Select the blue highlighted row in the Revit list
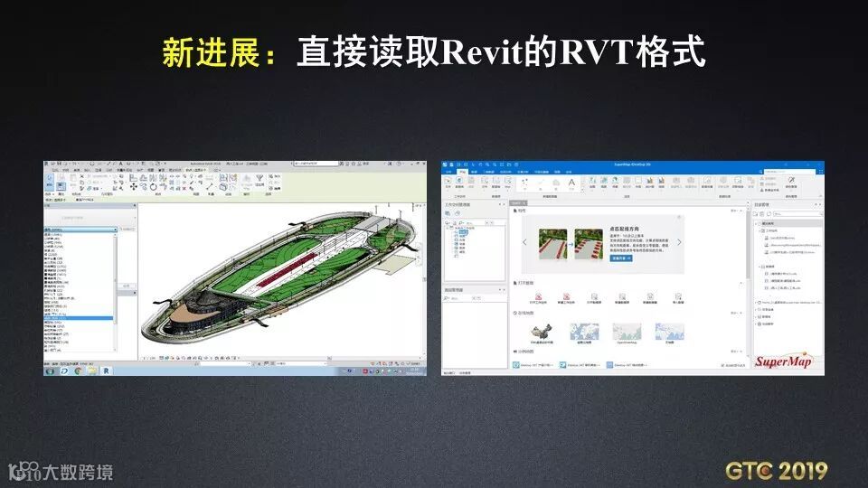The height and width of the screenshot is (488, 868). click(78, 318)
